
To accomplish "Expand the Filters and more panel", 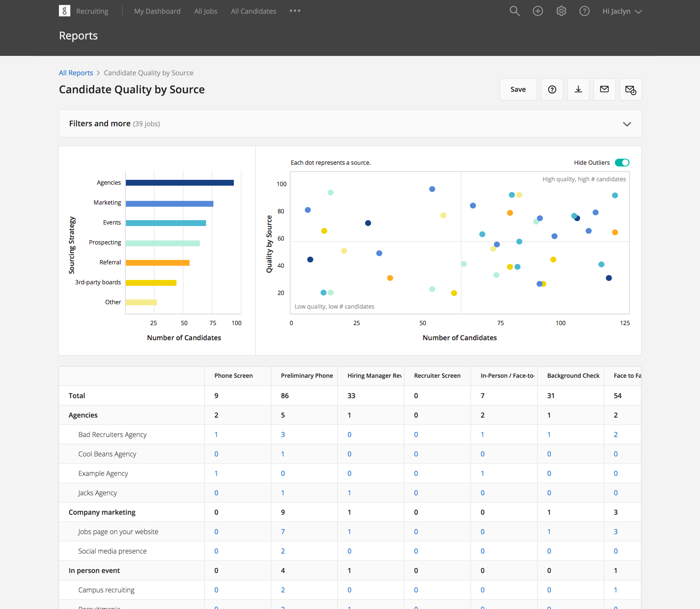I will (627, 124).
